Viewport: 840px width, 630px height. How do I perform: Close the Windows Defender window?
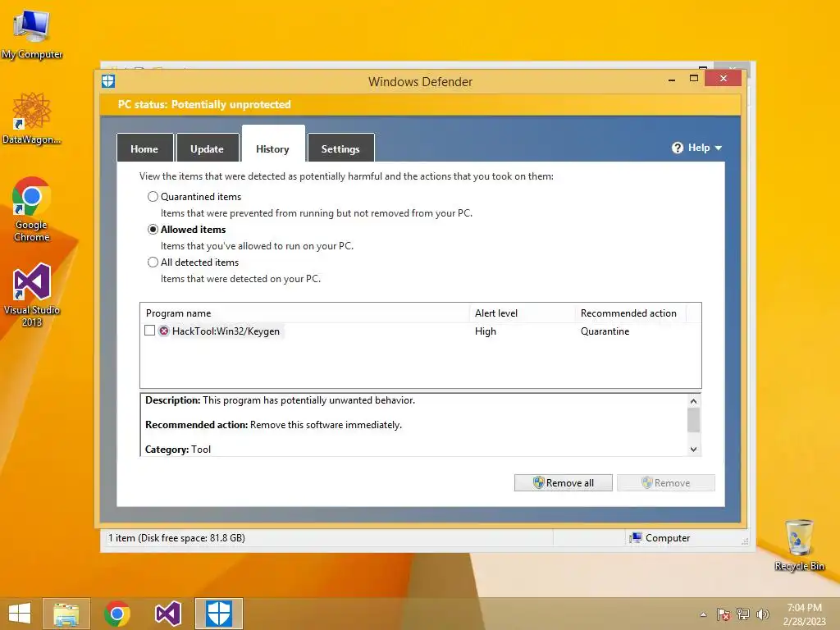pos(724,78)
